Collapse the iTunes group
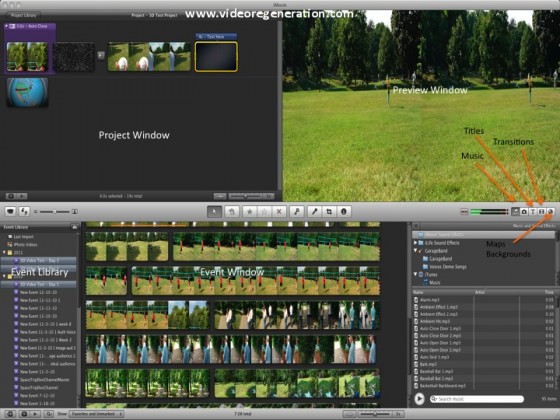The width and height of the screenshot is (560, 420). click(x=415, y=274)
